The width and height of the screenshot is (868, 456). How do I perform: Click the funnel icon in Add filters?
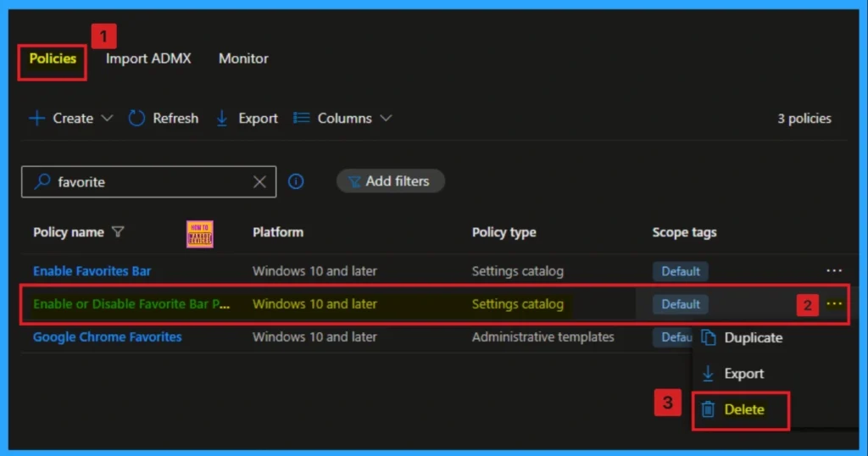354,181
